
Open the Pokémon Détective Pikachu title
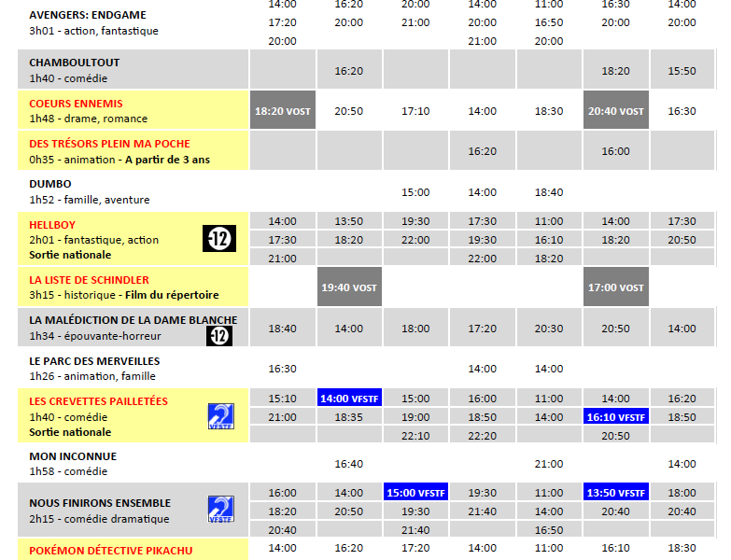click(x=110, y=551)
